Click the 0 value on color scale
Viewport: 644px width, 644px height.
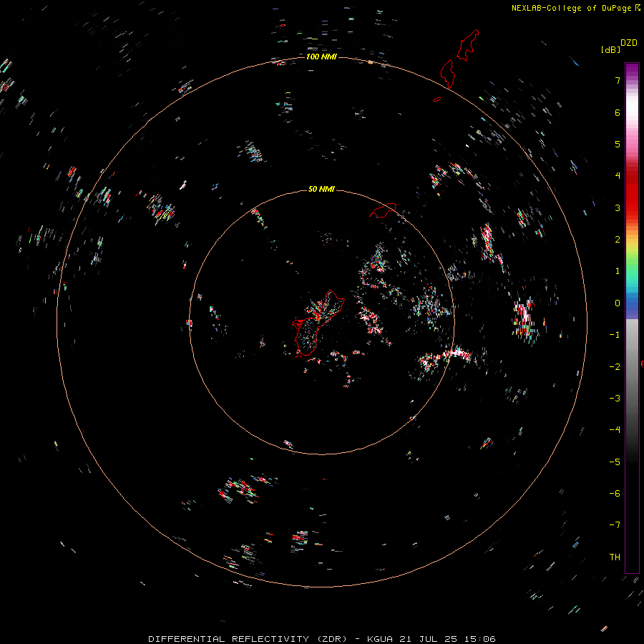618,303
